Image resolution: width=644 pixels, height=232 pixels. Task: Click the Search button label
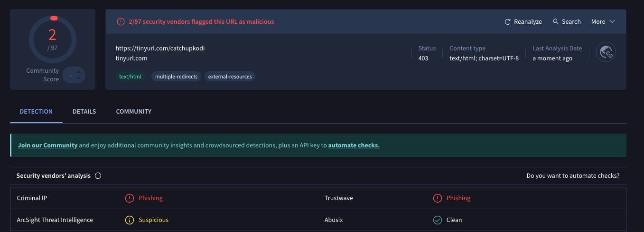(571, 22)
